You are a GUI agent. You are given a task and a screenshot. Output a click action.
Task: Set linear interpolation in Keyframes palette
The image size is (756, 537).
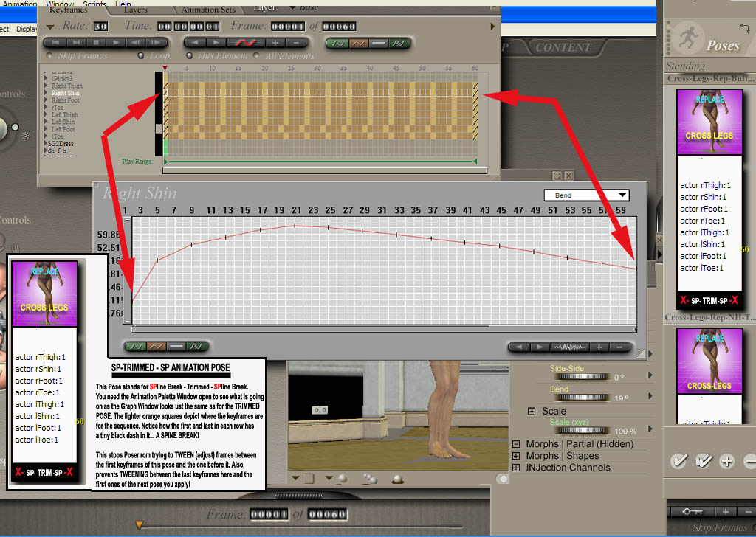click(358, 44)
